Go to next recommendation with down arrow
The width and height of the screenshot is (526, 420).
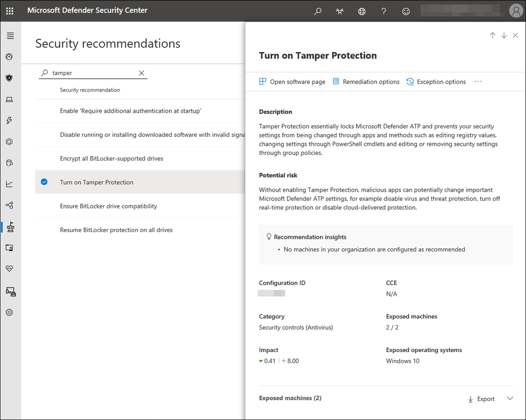(504, 36)
